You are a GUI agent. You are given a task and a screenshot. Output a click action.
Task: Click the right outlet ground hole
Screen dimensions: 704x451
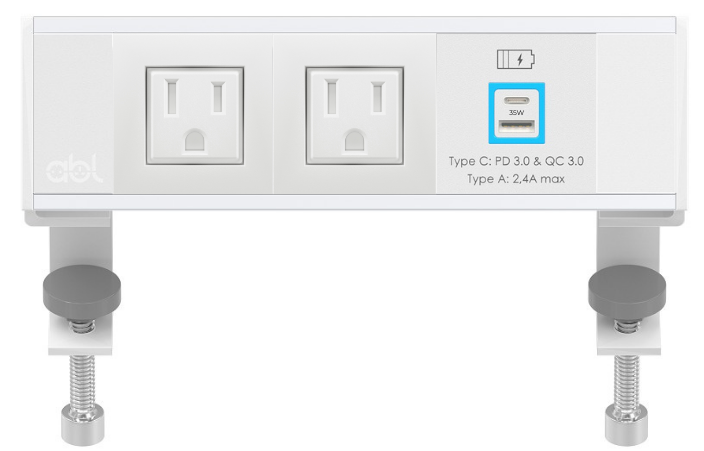[x=355, y=140]
